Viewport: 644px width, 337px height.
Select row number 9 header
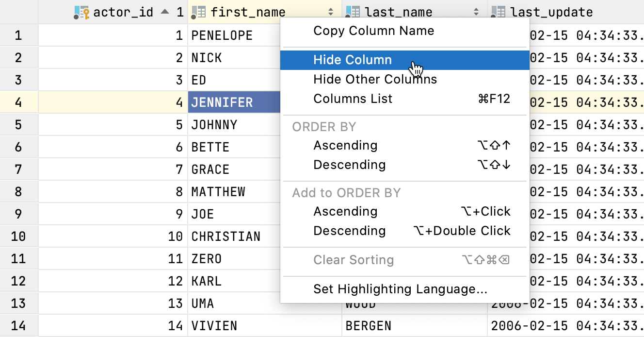pos(18,214)
